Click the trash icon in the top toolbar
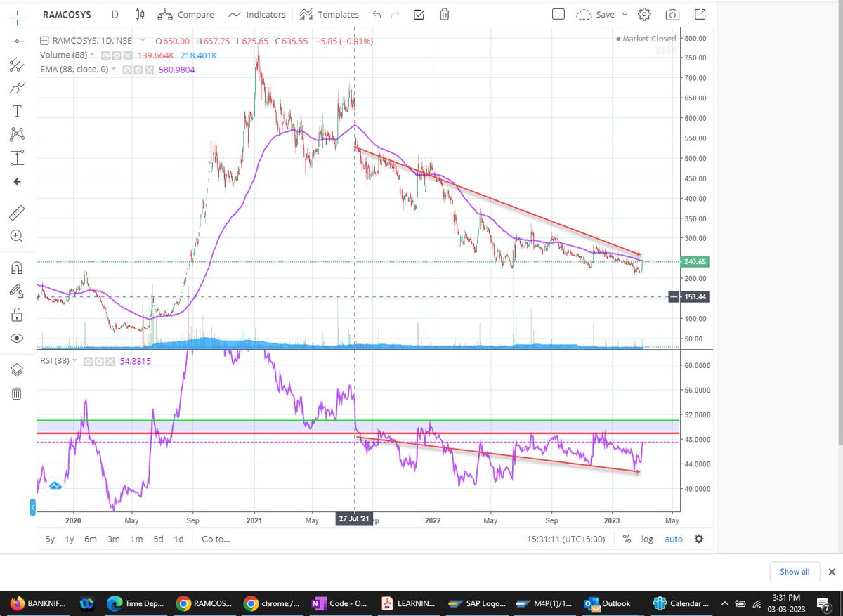This screenshot has width=843, height=616. point(445,14)
